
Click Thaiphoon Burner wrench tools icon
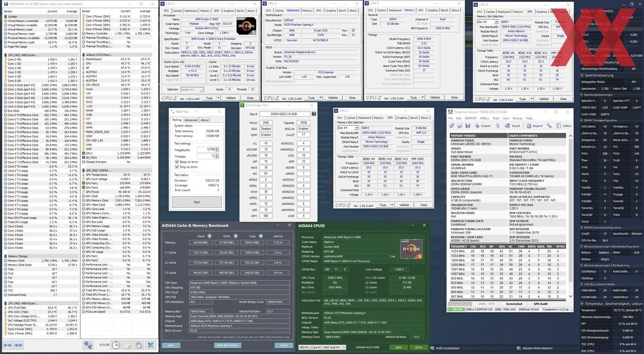pyautogui.click(x=549, y=126)
